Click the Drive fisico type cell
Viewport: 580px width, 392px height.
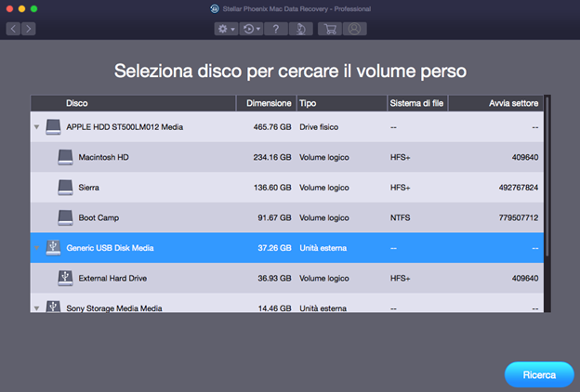pos(319,127)
